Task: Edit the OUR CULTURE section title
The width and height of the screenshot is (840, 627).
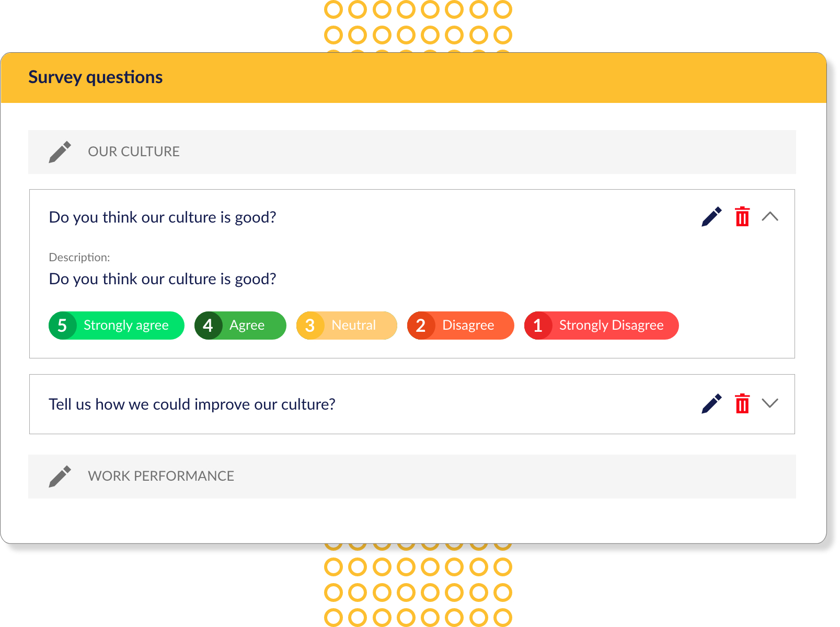Action: point(60,152)
